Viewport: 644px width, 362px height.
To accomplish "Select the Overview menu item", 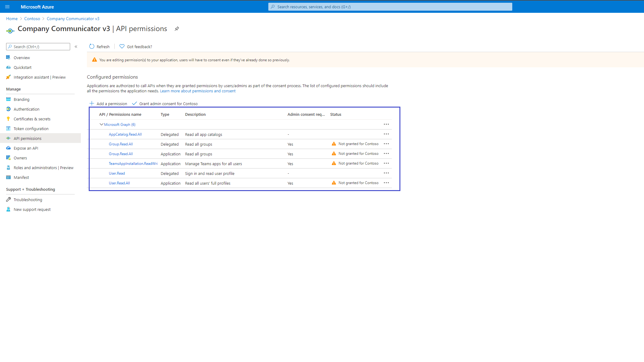I will 22,58.
